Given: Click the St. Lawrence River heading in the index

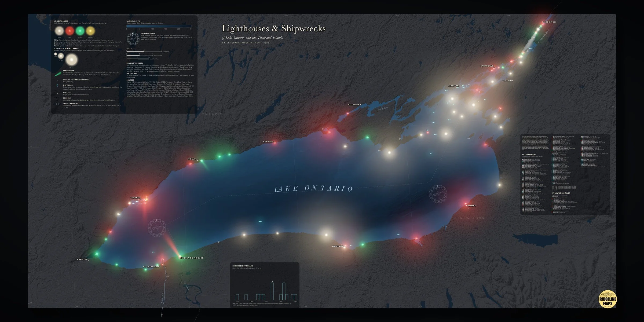Looking at the screenshot, I should click(x=561, y=193).
